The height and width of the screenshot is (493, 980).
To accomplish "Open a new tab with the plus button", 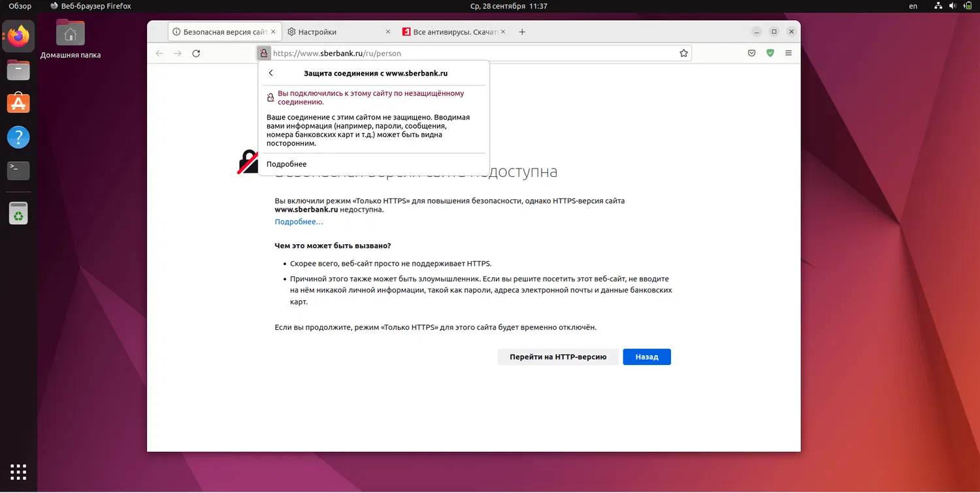I will [522, 32].
